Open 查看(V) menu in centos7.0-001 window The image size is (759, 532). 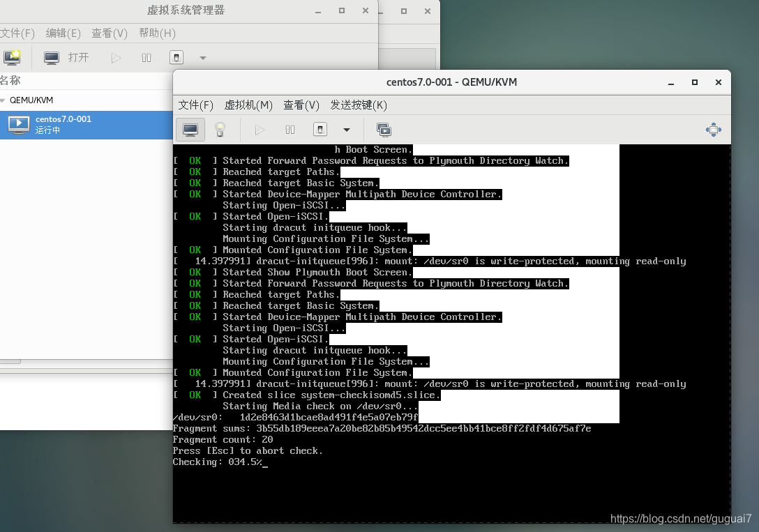(301, 105)
